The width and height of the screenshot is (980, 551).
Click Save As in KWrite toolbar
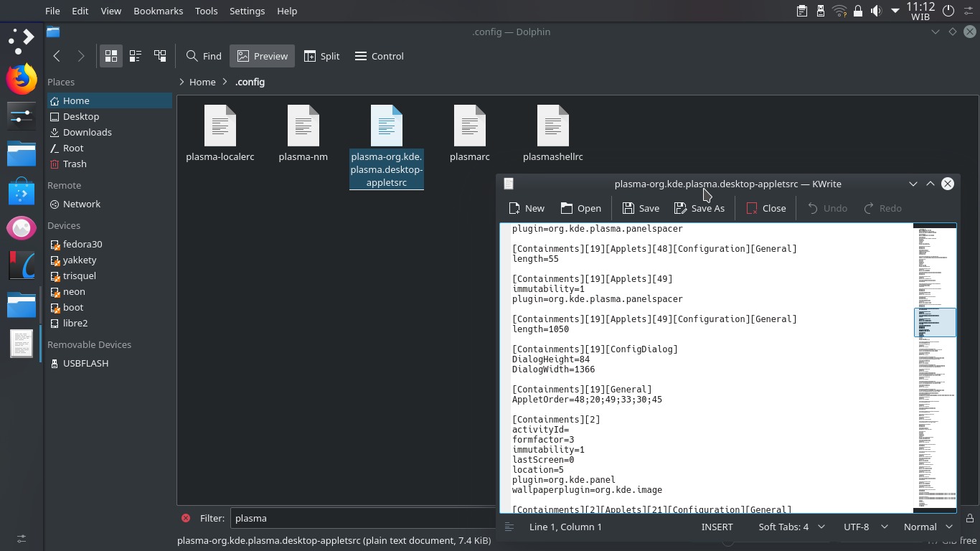(x=699, y=208)
